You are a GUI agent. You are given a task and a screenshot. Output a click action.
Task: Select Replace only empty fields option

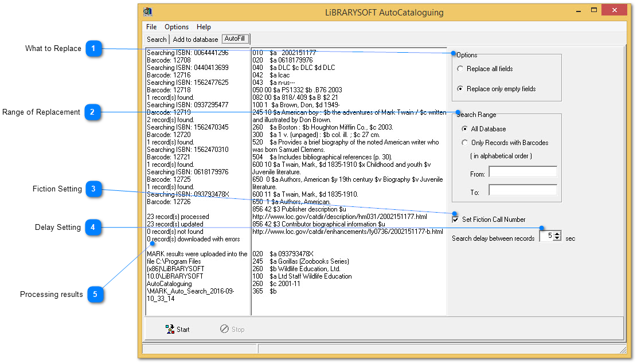[x=497, y=88]
